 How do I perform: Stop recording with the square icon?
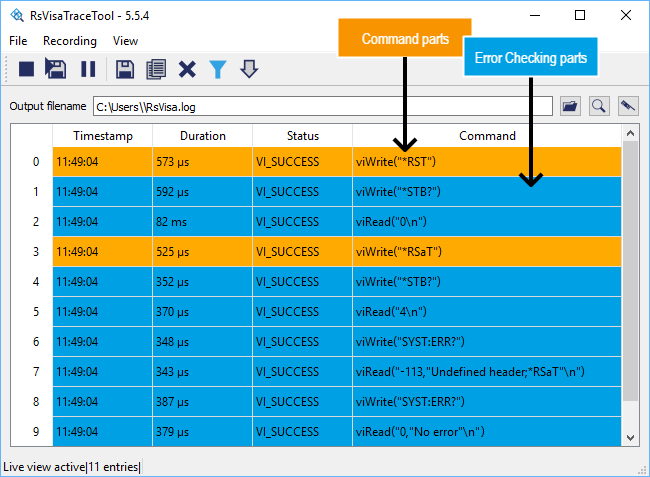[x=27, y=69]
